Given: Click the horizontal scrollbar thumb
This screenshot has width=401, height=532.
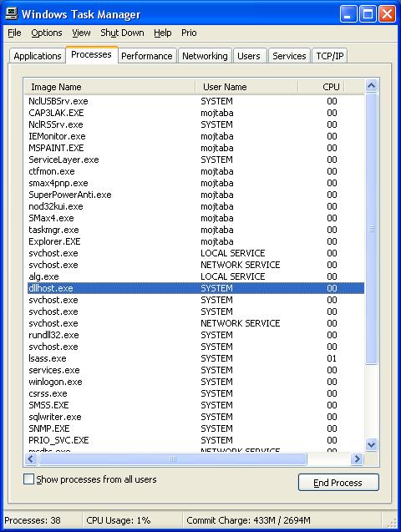Looking at the screenshot, I should [x=173, y=459].
